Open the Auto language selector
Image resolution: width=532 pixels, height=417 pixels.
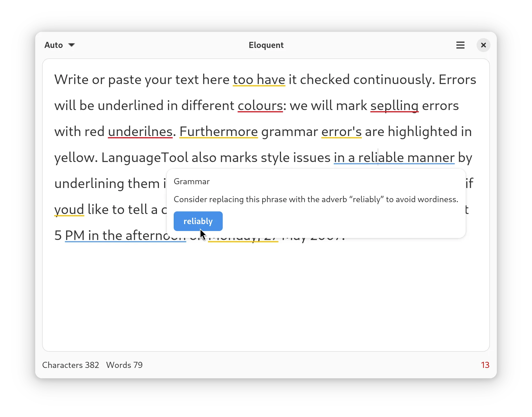click(x=53, y=45)
